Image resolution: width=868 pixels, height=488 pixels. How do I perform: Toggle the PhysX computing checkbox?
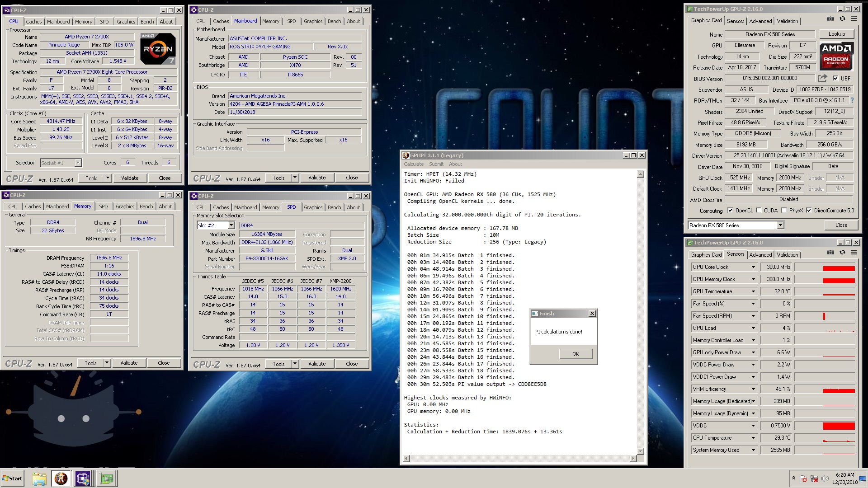[x=784, y=211]
